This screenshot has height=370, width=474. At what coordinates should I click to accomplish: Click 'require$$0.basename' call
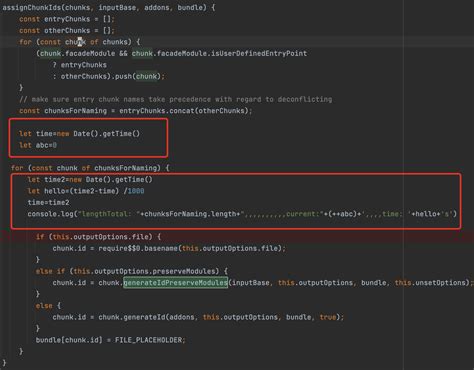click(x=138, y=248)
